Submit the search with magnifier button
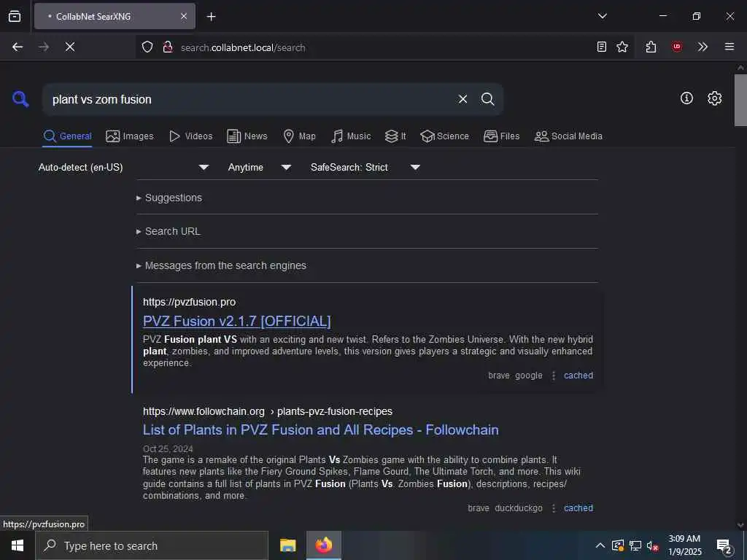This screenshot has height=560, width=747. pyautogui.click(x=487, y=99)
